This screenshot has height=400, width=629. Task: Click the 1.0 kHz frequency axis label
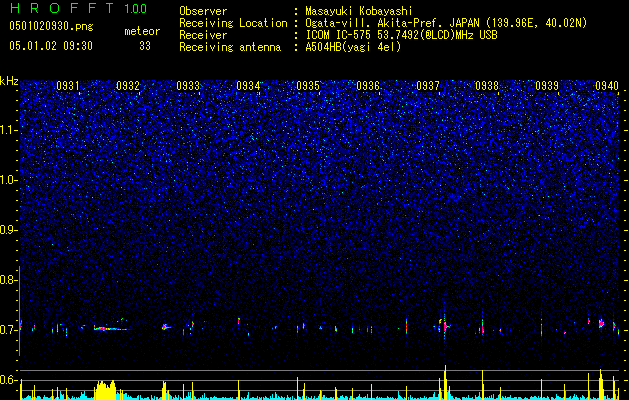8,180
